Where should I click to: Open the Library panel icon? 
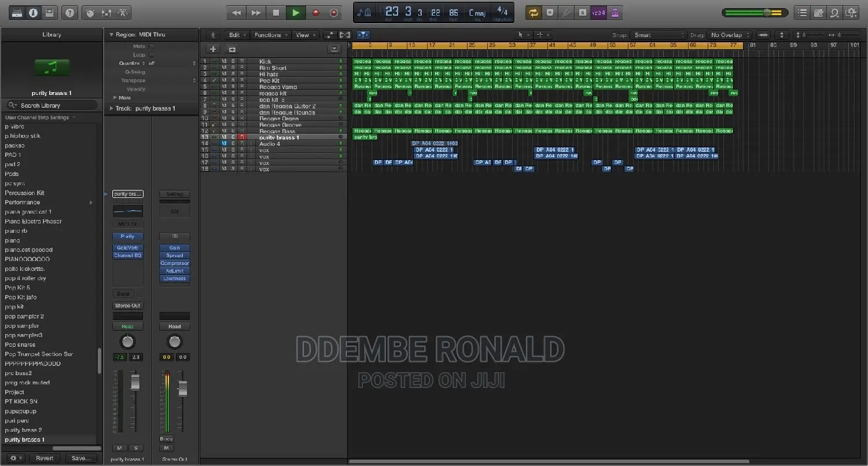pyautogui.click(x=17, y=12)
